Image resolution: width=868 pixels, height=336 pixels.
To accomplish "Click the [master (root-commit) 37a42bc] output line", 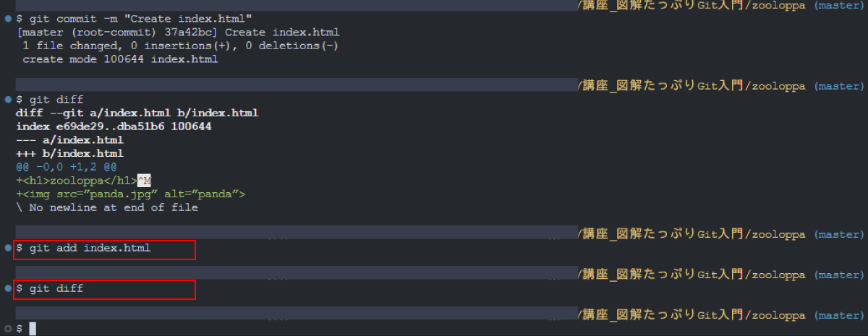I will tap(178, 32).
